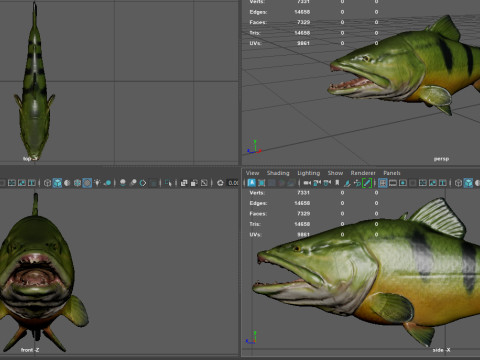Click the 'side -X' camera label

point(441,350)
